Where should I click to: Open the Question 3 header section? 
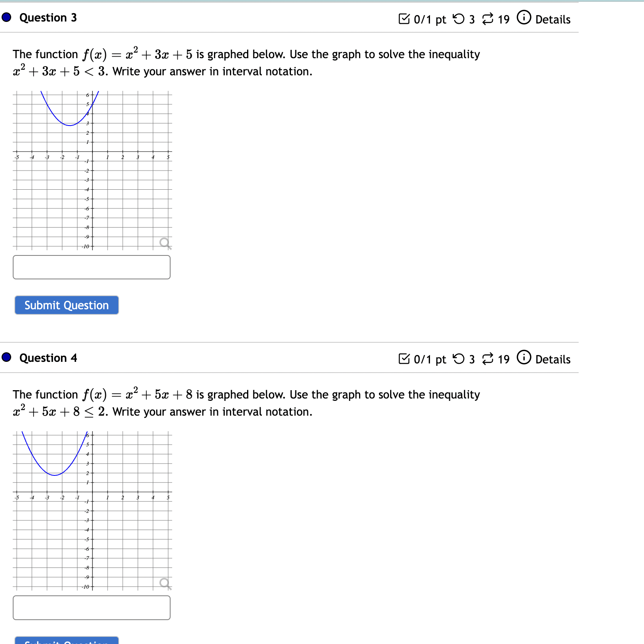point(48,18)
